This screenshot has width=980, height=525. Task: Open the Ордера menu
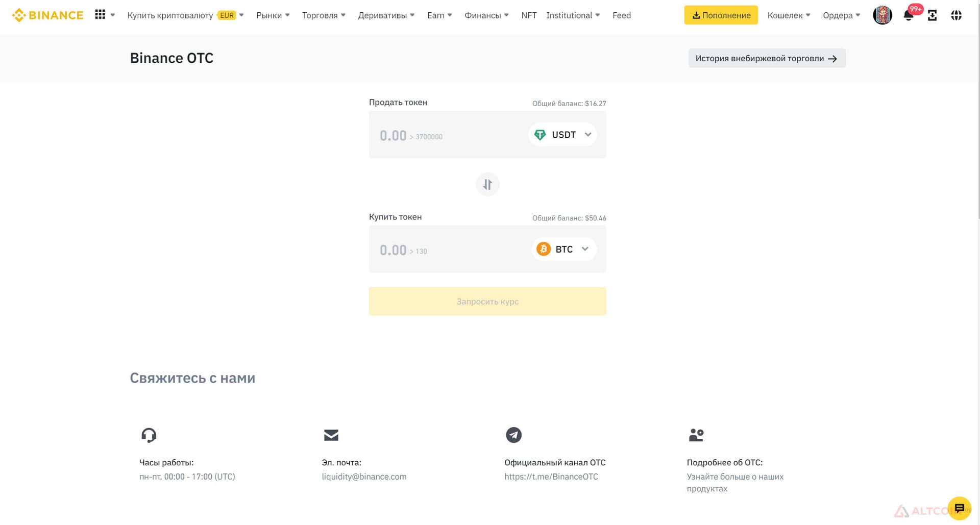click(x=841, y=15)
